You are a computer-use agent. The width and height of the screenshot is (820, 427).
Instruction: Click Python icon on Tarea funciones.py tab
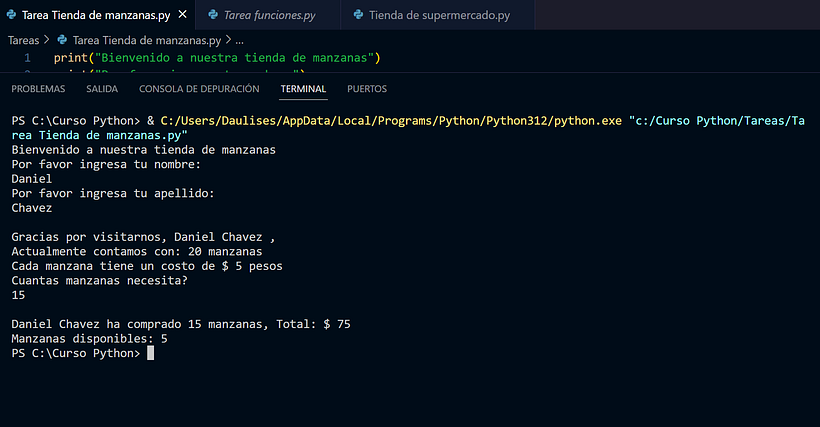(x=213, y=15)
